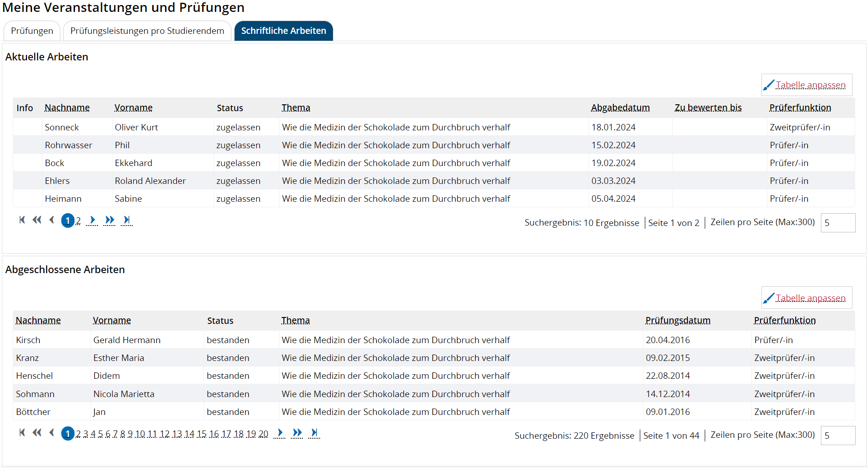The image size is (868, 468).
Task: Click the Kranz surname cell
Action: (27, 358)
